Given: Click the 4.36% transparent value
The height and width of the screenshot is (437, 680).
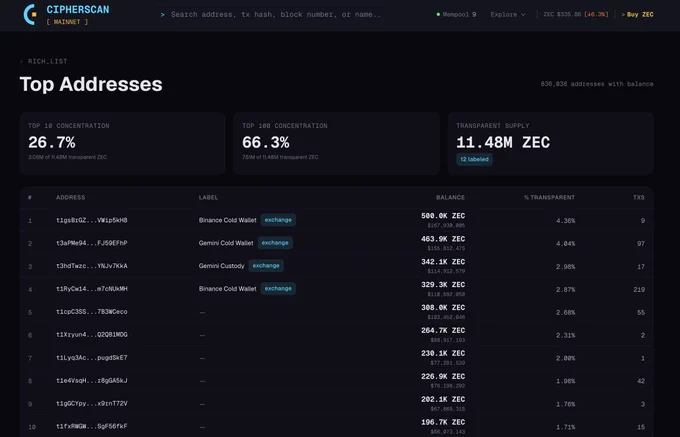Looking at the screenshot, I should [x=566, y=221].
